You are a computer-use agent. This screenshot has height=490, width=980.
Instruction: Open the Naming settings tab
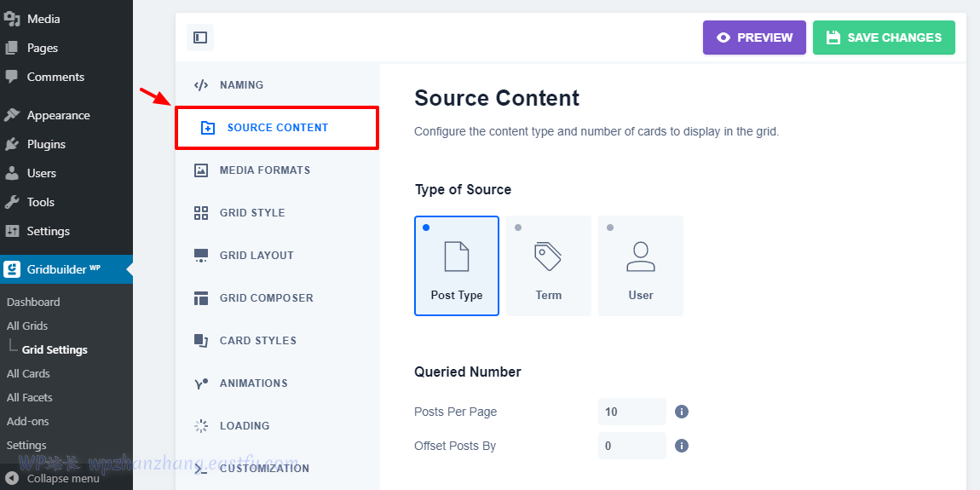point(277,85)
